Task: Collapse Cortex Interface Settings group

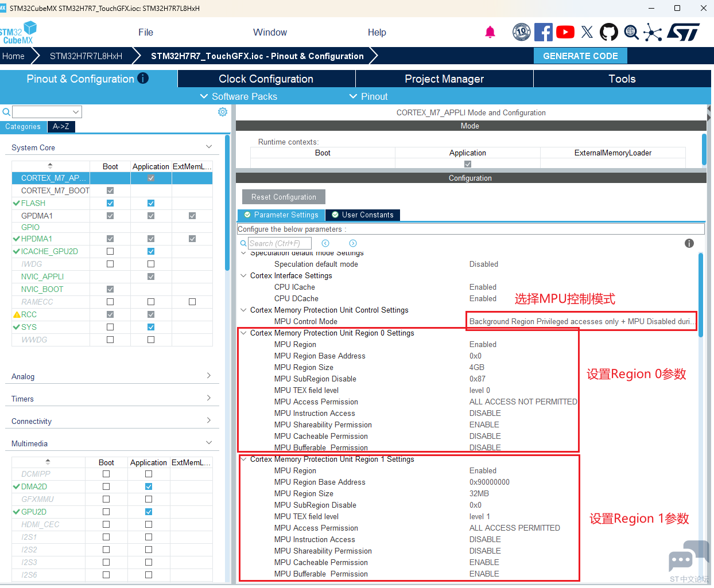Action: coord(243,275)
